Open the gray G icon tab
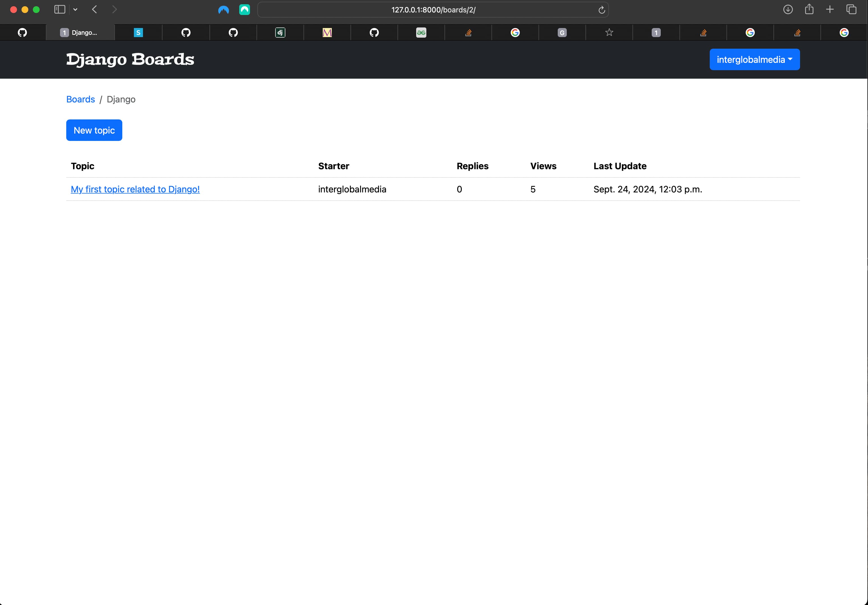Image resolution: width=868 pixels, height=605 pixels. click(x=562, y=33)
